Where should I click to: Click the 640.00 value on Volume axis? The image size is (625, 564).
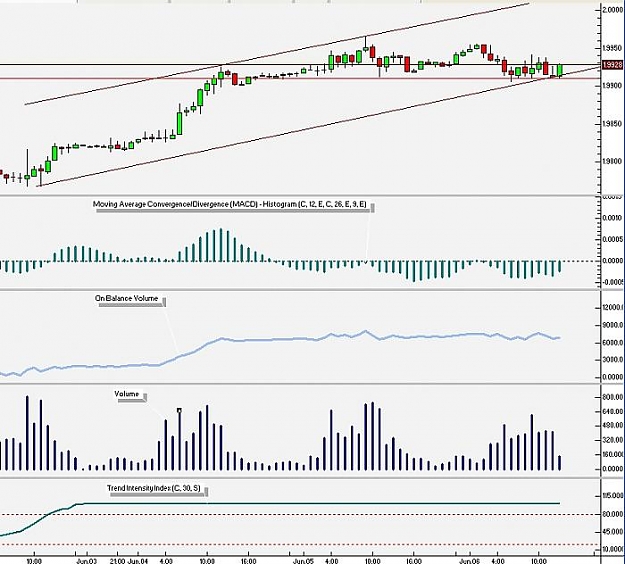pyautogui.click(x=613, y=411)
